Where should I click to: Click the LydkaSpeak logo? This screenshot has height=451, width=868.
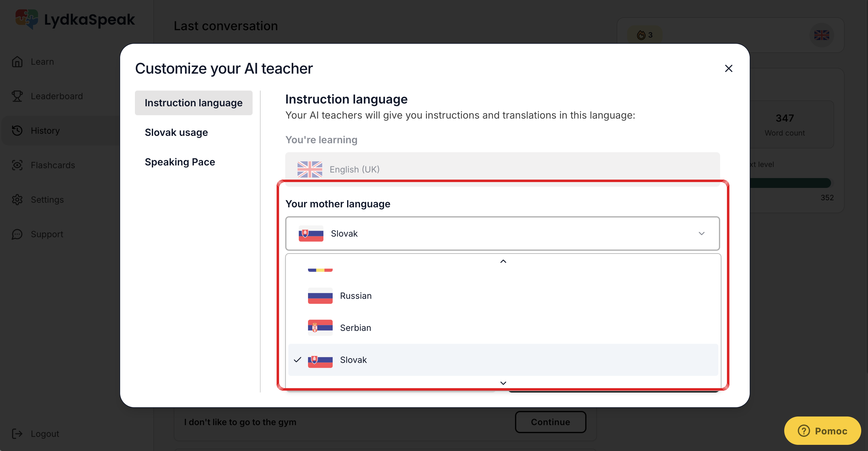(x=75, y=19)
